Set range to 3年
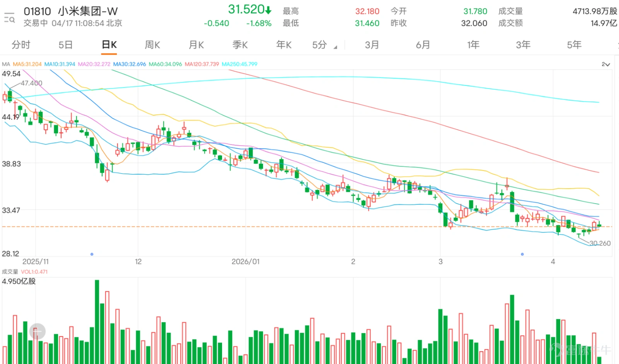The height and width of the screenshot is (364, 619). tap(523, 45)
